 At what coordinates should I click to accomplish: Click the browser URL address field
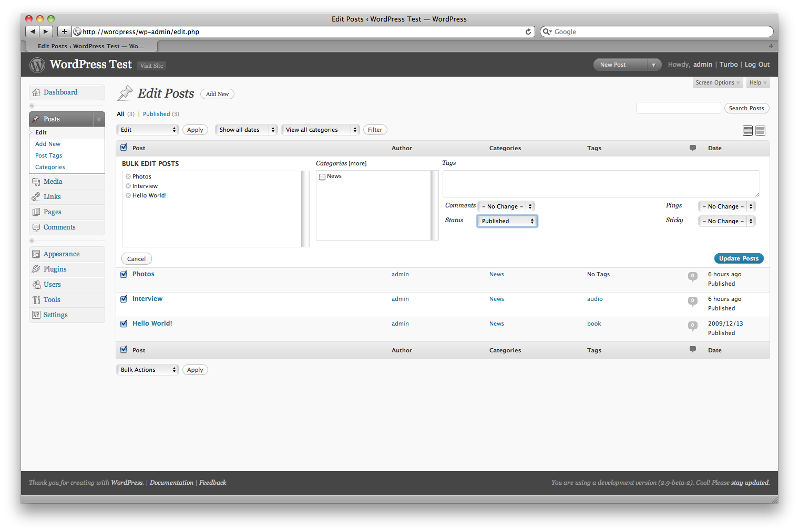click(303, 32)
